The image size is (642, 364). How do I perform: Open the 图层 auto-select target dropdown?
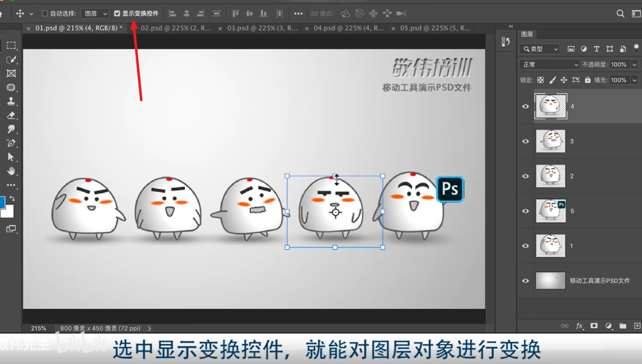pos(95,13)
